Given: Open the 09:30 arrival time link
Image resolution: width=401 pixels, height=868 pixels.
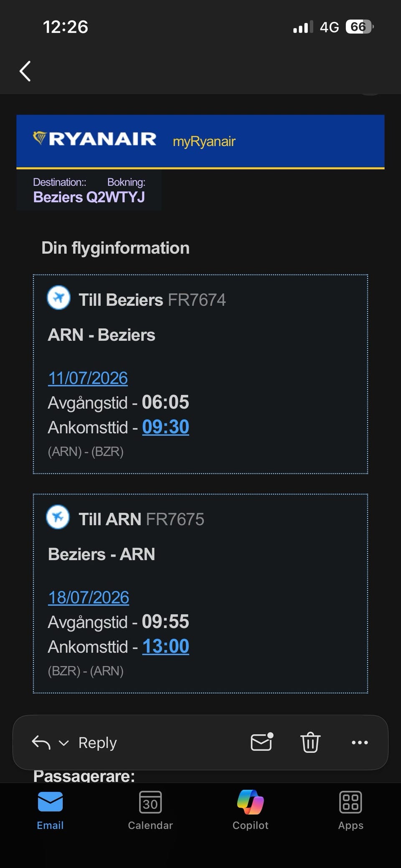Looking at the screenshot, I should [165, 427].
